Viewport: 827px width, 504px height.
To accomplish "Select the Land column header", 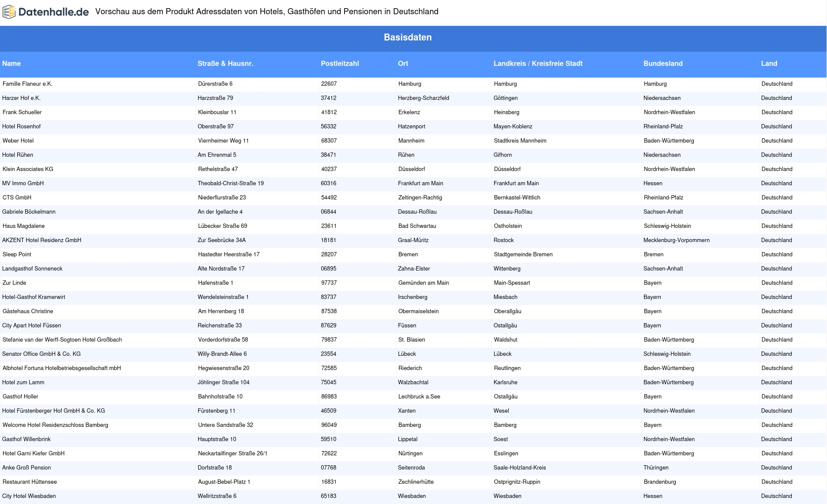I will tap(769, 64).
